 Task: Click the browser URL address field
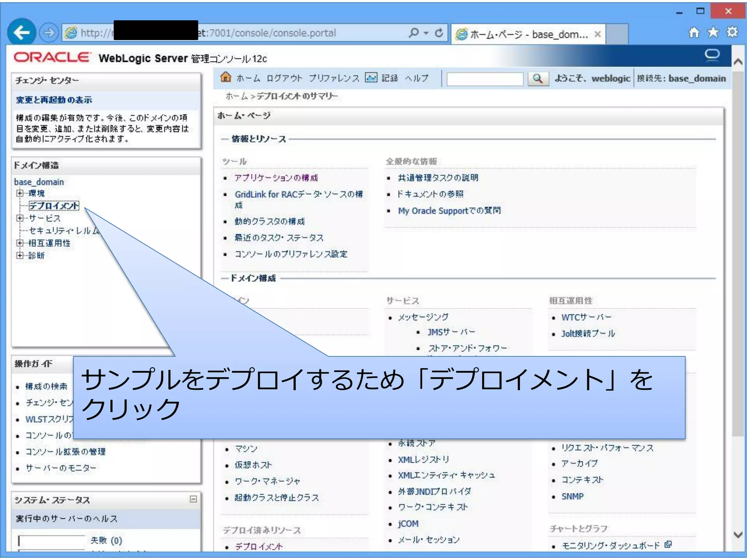(233, 33)
